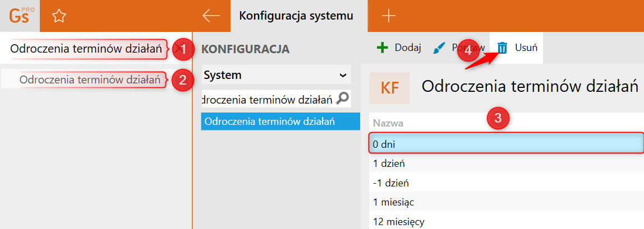Select highlighted Odroczenia terminów działań configuration item

coord(280,121)
